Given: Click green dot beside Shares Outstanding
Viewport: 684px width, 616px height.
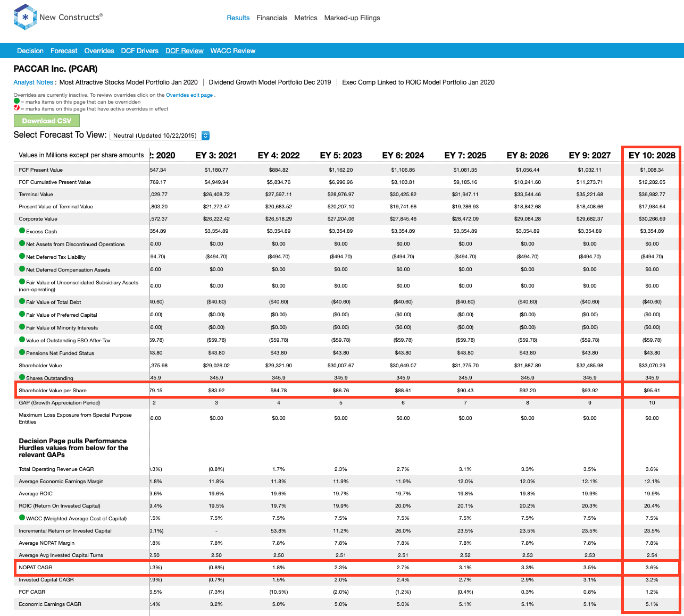Looking at the screenshot, I should [22, 377].
